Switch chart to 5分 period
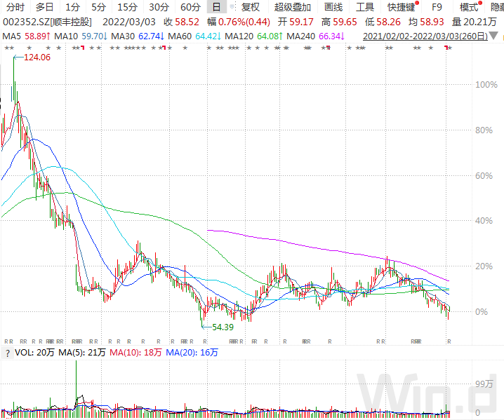 [98, 7]
